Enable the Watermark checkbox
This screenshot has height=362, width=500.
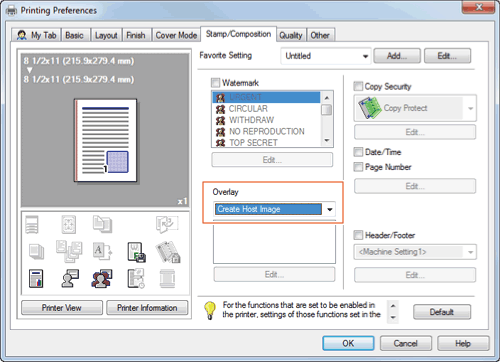click(216, 82)
